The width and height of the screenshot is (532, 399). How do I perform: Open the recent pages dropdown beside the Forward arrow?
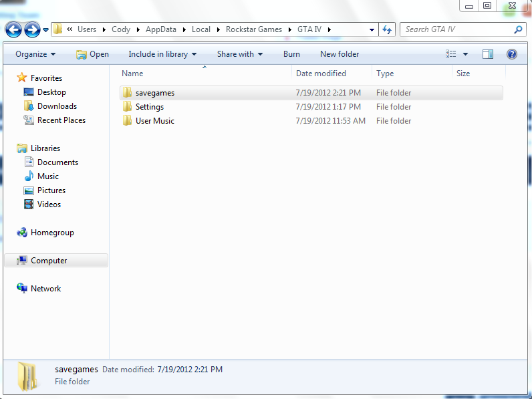[46, 30]
